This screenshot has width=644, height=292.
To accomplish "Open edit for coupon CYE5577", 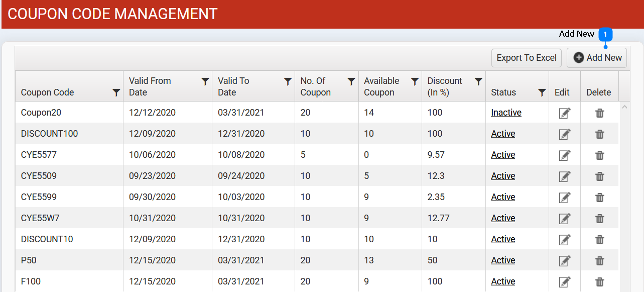I will pyautogui.click(x=565, y=155).
